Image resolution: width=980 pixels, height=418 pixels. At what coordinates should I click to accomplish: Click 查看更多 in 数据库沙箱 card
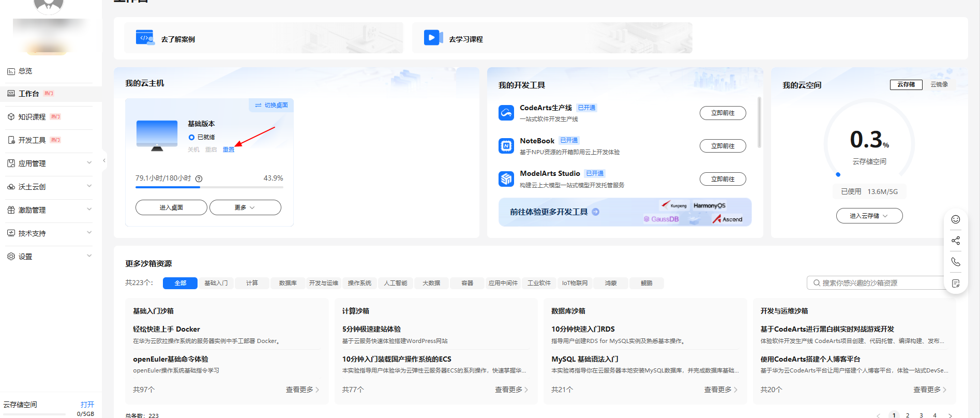721,390
